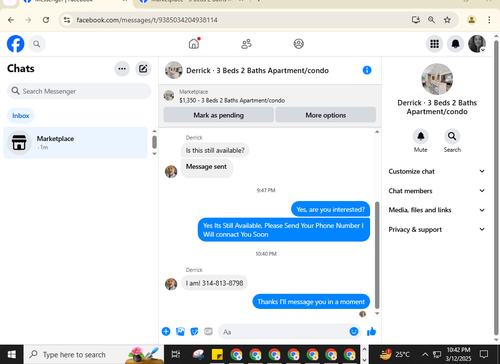Click listing thumbnail in right info panel

point(437,79)
